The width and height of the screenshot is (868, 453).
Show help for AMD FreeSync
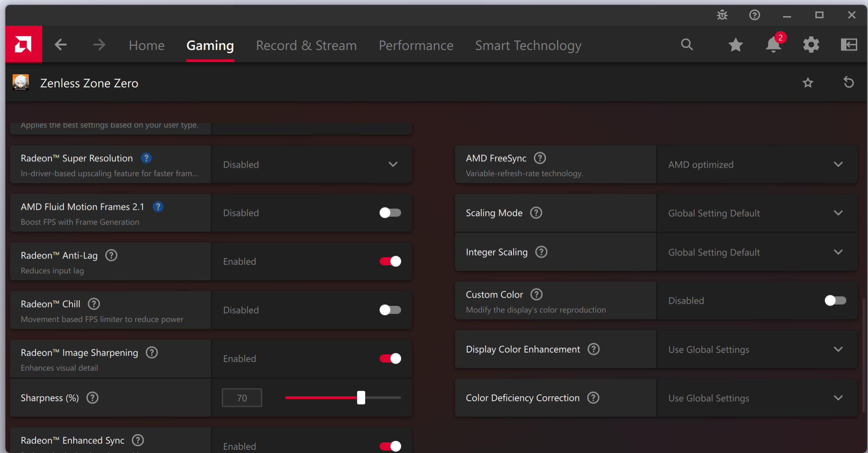click(540, 158)
